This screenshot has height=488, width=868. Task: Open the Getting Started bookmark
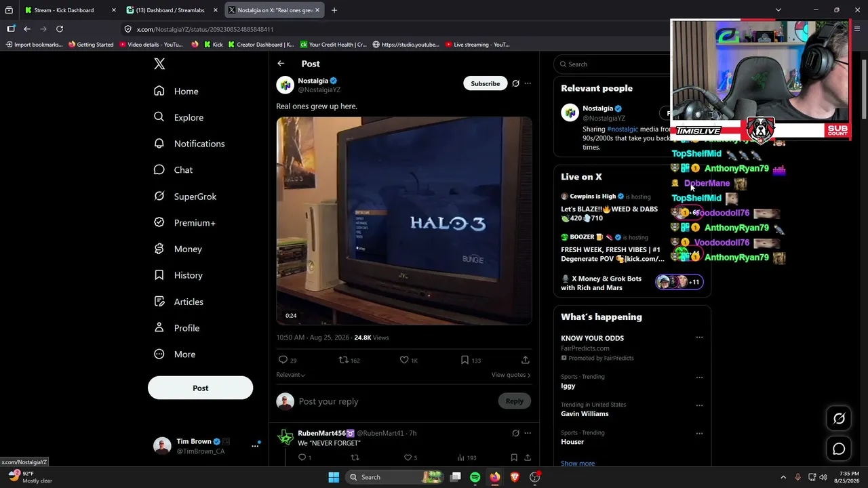click(91, 45)
